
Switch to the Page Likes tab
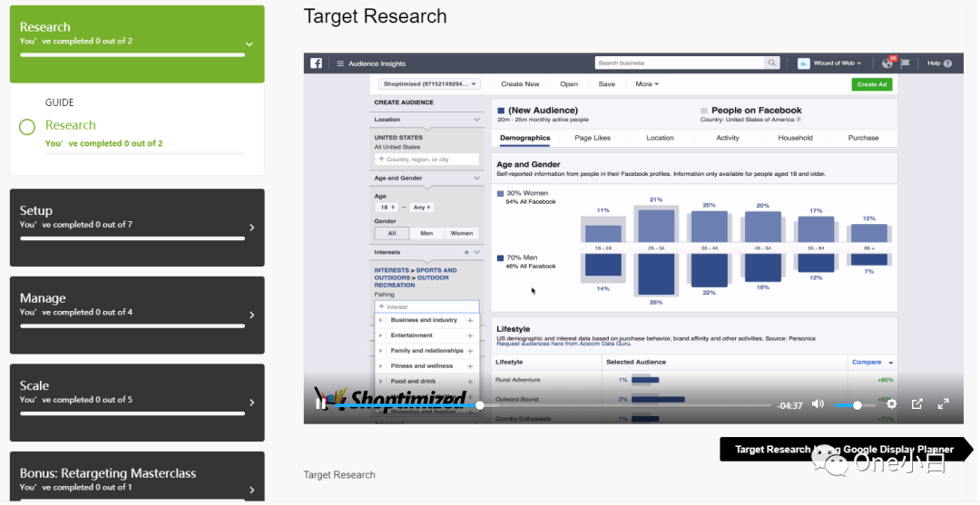coord(593,138)
